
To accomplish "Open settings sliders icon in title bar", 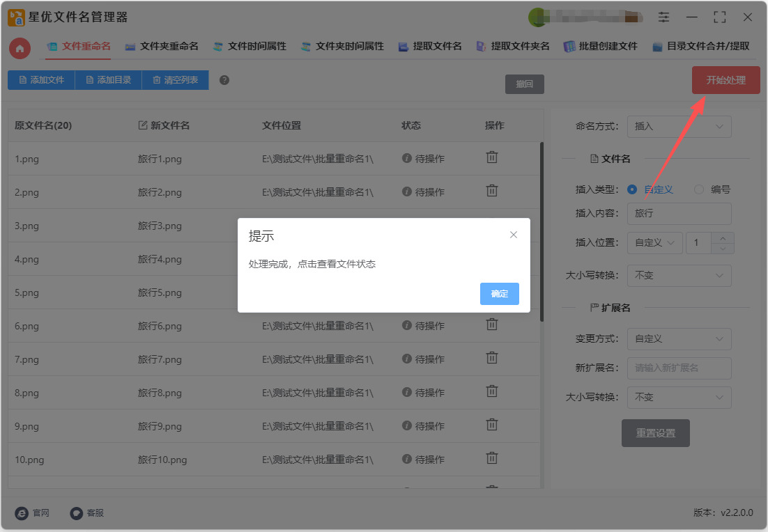I will coord(663,17).
